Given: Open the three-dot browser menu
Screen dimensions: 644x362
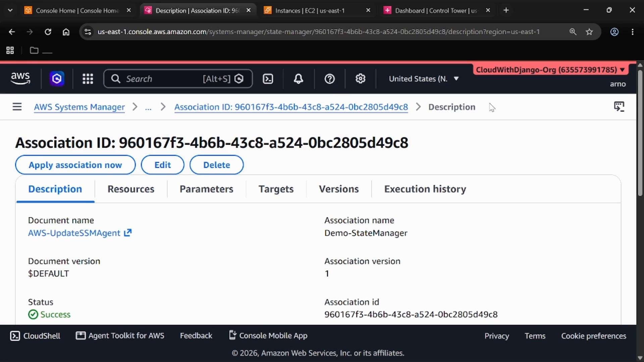Looking at the screenshot, I should pos(633,32).
